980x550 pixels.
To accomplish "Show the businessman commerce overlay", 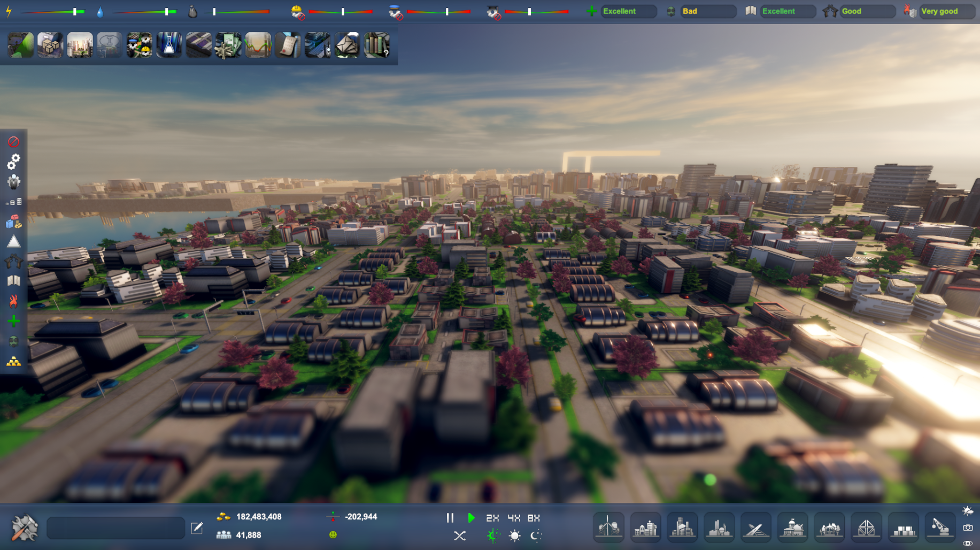I will [13, 182].
